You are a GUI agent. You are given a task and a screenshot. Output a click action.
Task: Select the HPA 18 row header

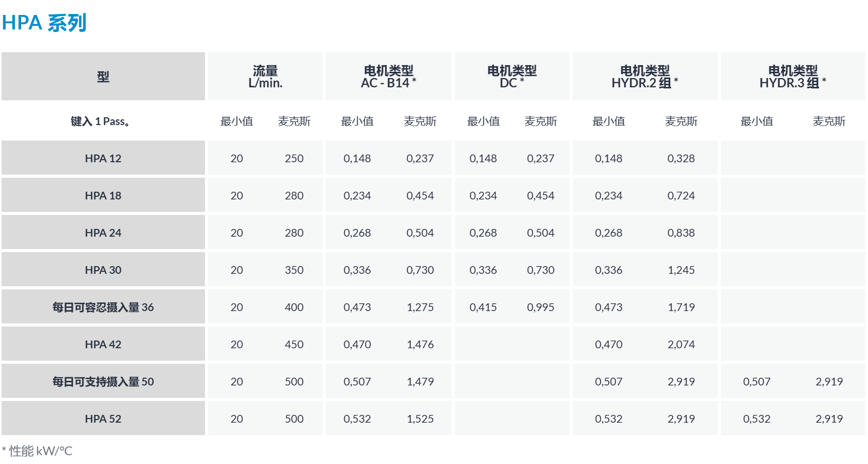click(x=103, y=195)
